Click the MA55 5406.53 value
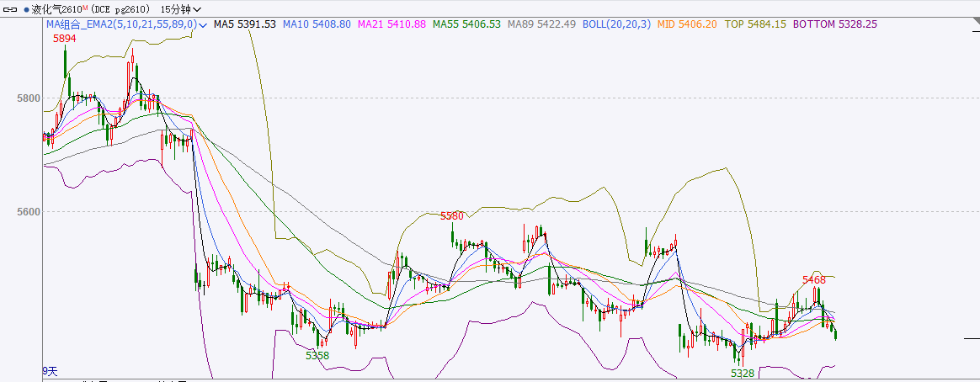This screenshot has height=382, width=980. pos(467,24)
